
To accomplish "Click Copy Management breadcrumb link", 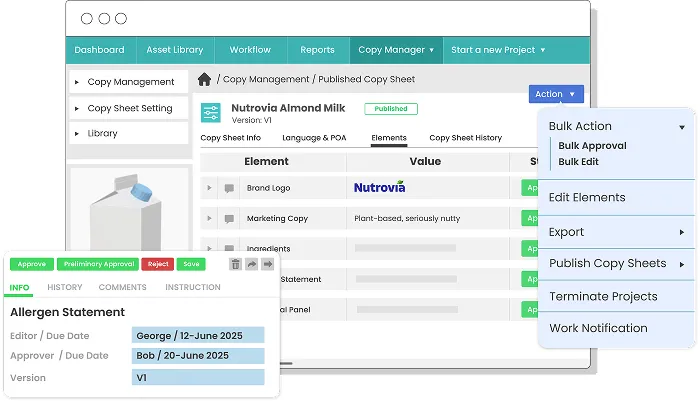I will pos(266,80).
